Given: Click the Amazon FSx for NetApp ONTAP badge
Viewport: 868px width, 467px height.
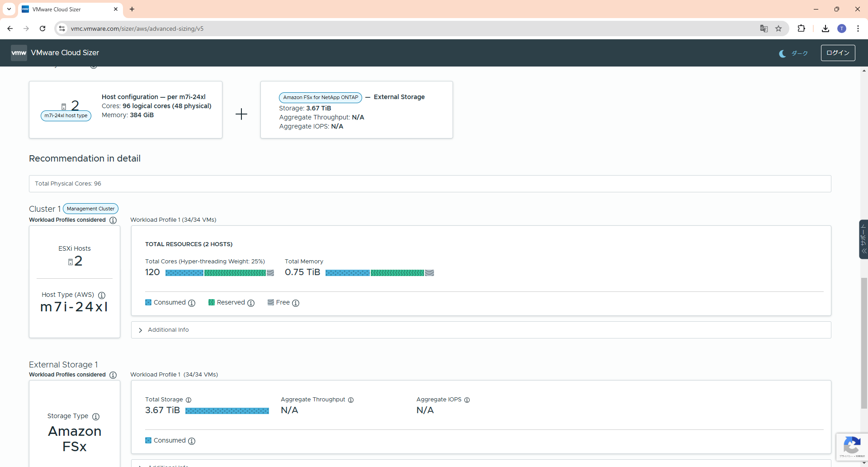Looking at the screenshot, I should tap(321, 97).
